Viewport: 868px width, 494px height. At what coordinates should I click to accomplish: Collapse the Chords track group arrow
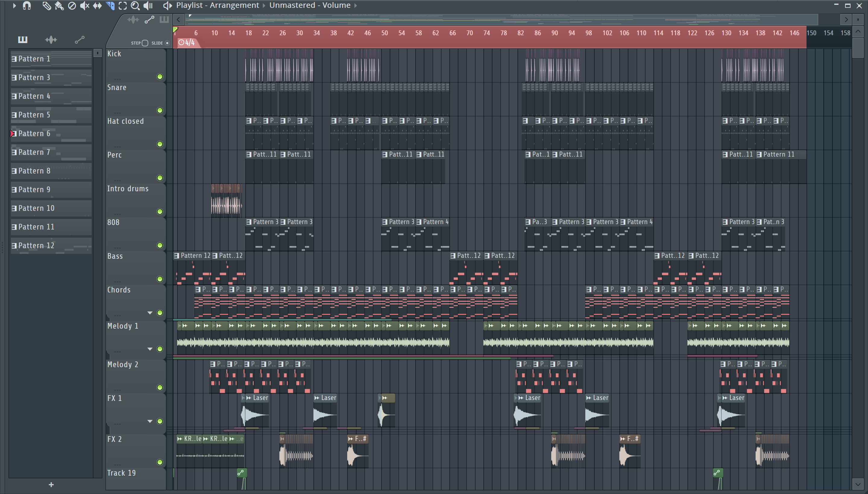click(x=150, y=313)
